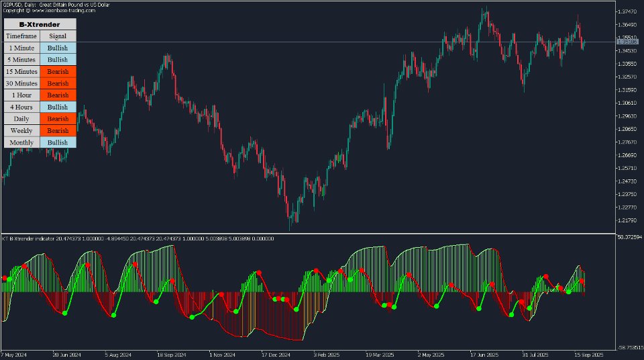Select the Monthly Bullish signal cell

click(x=58, y=142)
